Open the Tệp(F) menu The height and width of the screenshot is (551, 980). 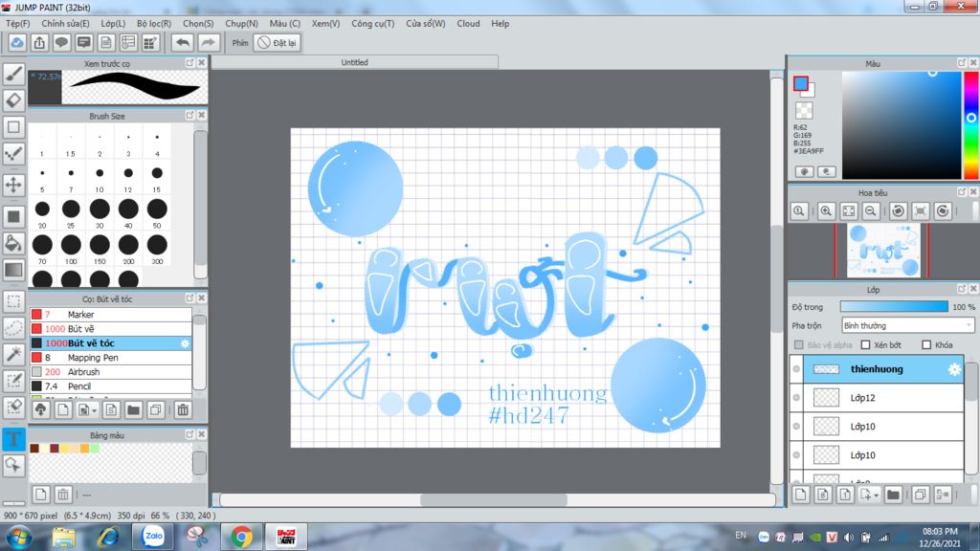(x=17, y=24)
